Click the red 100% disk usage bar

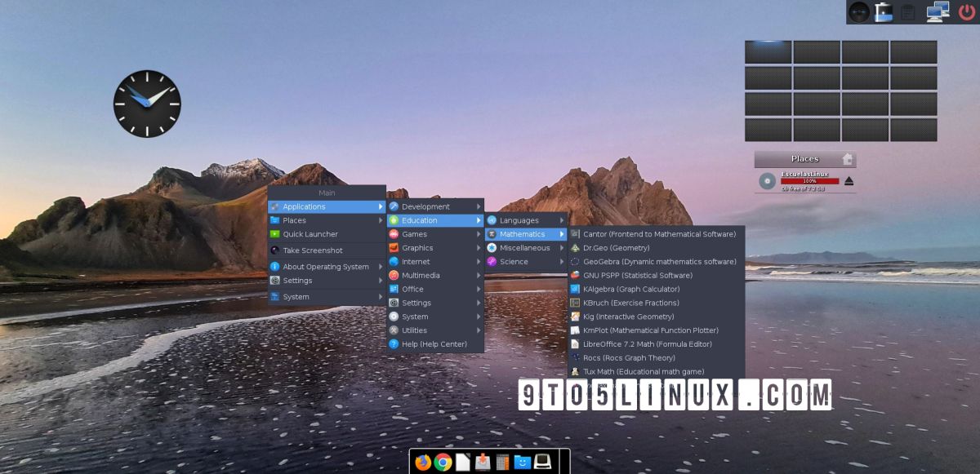[809, 181]
